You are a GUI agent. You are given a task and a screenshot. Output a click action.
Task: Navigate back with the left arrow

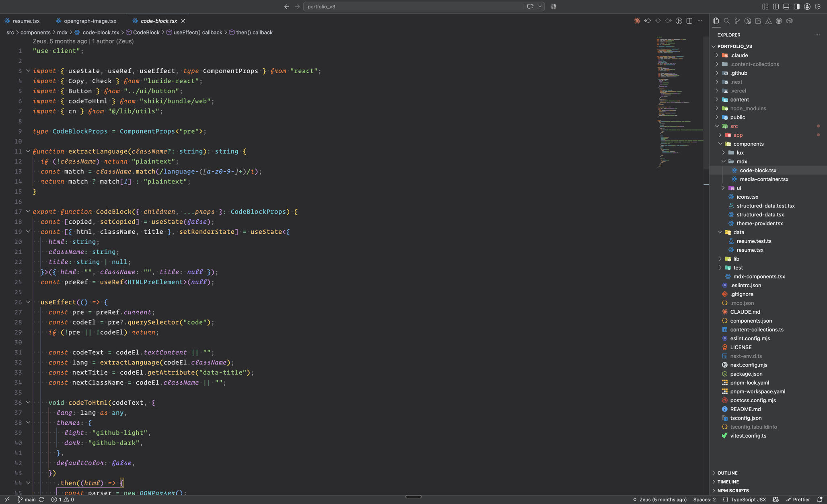click(x=286, y=6)
